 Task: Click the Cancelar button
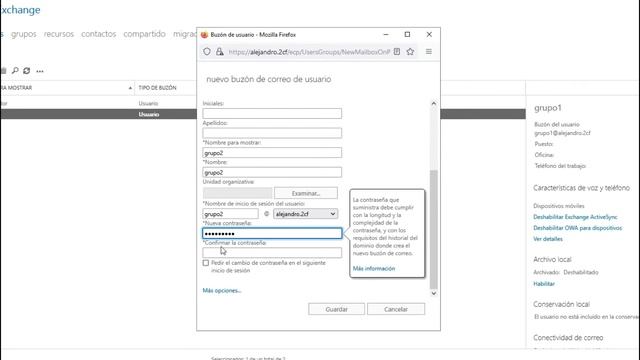(396, 309)
